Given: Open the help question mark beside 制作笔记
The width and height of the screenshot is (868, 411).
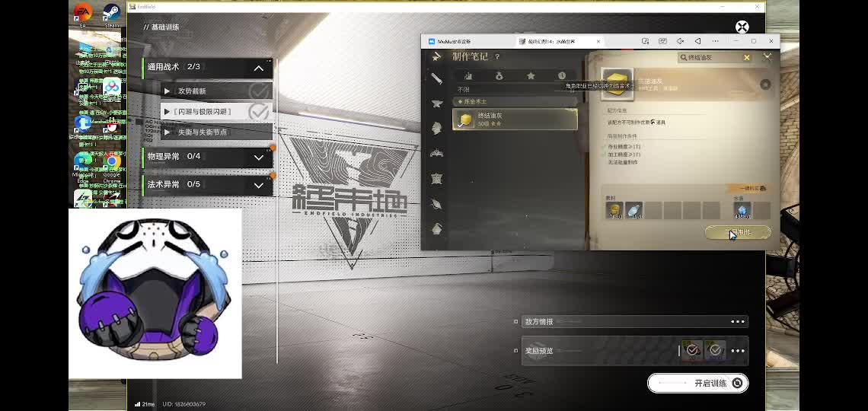Looking at the screenshot, I should 497,57.
